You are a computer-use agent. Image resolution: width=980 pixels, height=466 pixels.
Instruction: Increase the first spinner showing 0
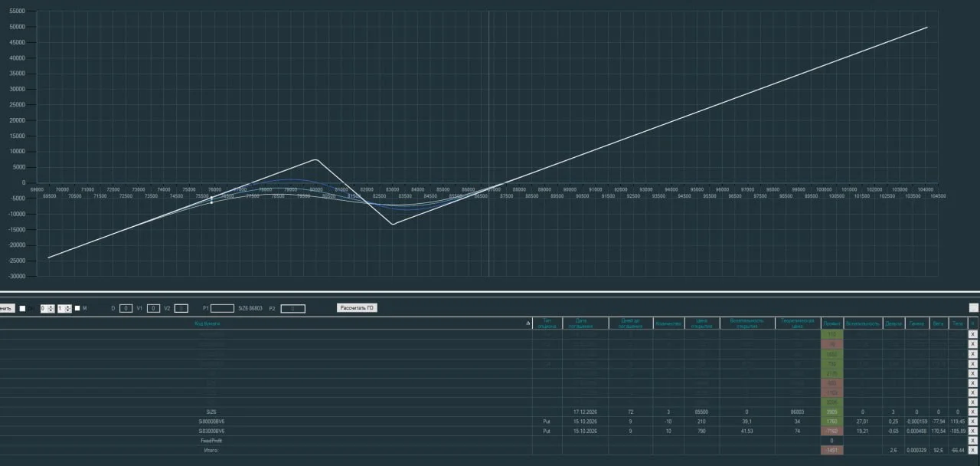[52, 307]
